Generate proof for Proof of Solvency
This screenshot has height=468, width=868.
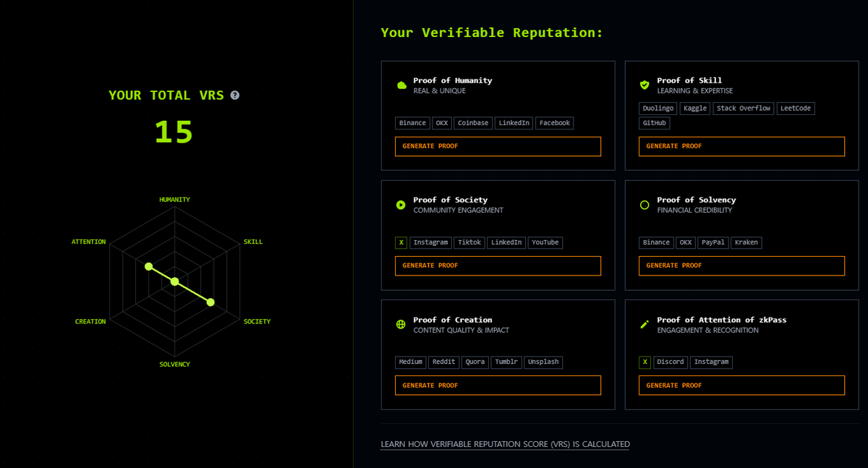coord(741,265)
